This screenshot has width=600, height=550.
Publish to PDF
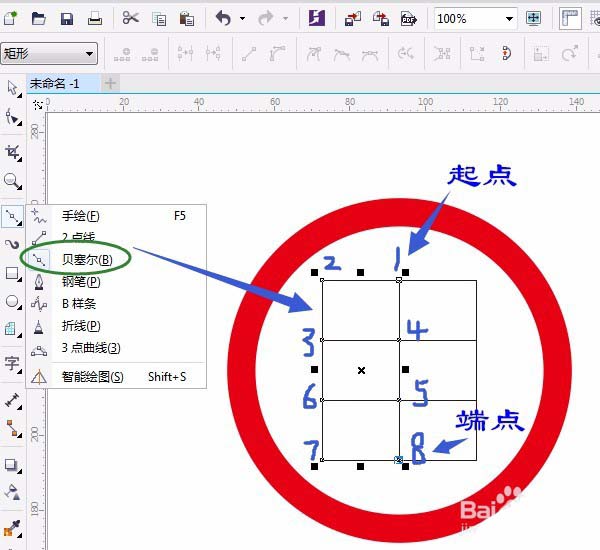(408, 18)
